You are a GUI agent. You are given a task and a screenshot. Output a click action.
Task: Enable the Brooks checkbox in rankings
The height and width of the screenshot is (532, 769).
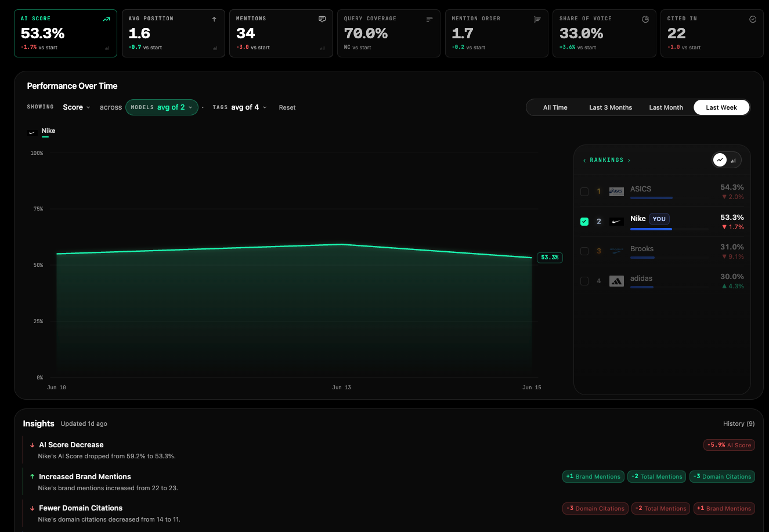click(x=584, y=251)
